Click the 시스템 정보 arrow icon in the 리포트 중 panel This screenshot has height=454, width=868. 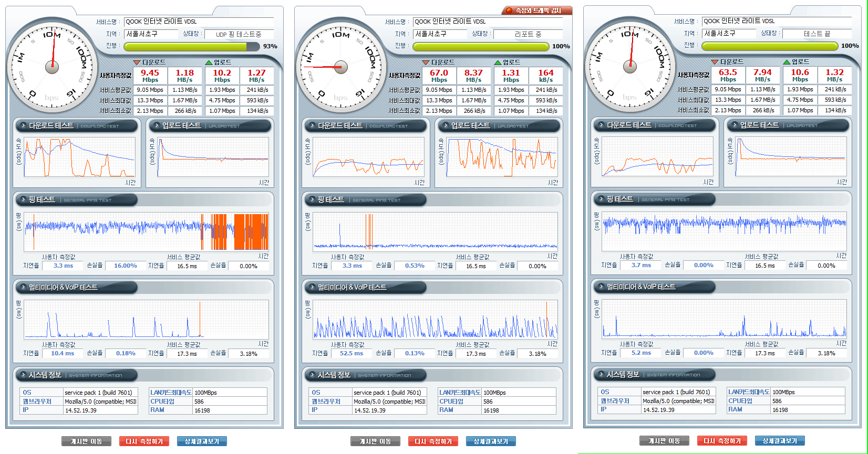(x=312, y=375)
